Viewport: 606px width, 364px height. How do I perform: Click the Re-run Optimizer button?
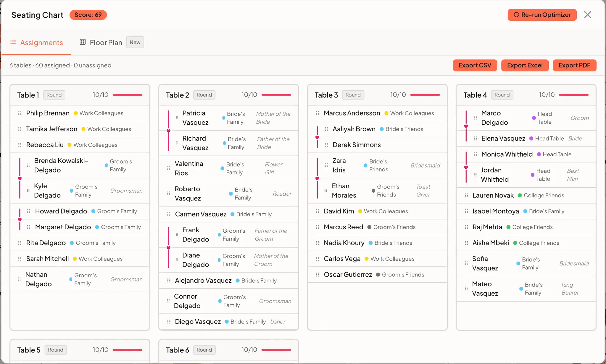click(x=542, y=15)
